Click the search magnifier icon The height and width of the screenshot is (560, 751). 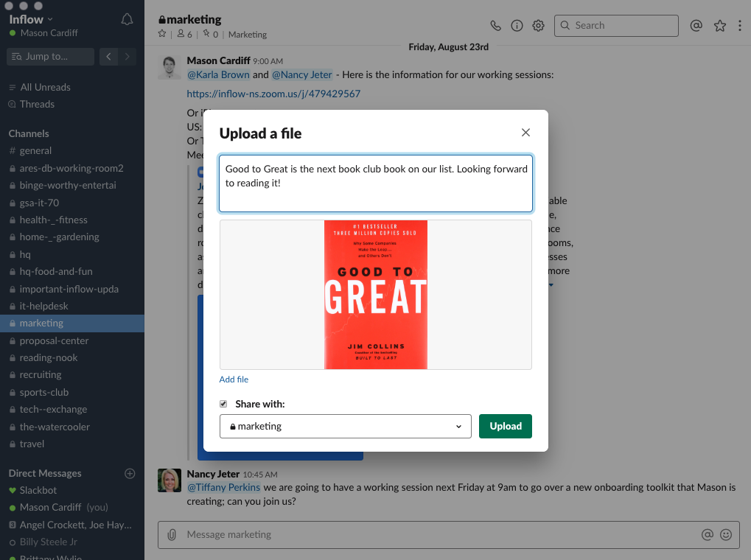coord(565,25)
